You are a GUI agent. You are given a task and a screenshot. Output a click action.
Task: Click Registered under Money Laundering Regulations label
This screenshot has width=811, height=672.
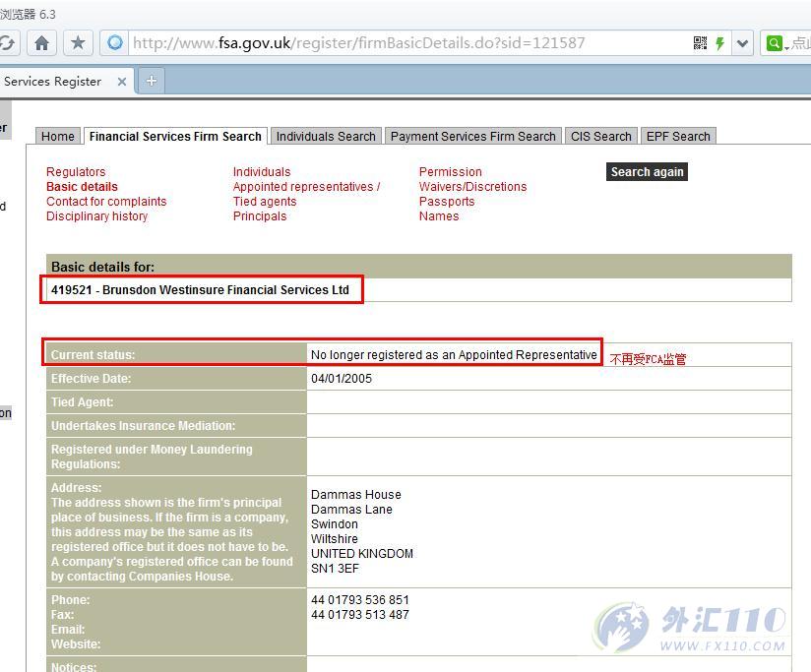[x=152, y=457]
